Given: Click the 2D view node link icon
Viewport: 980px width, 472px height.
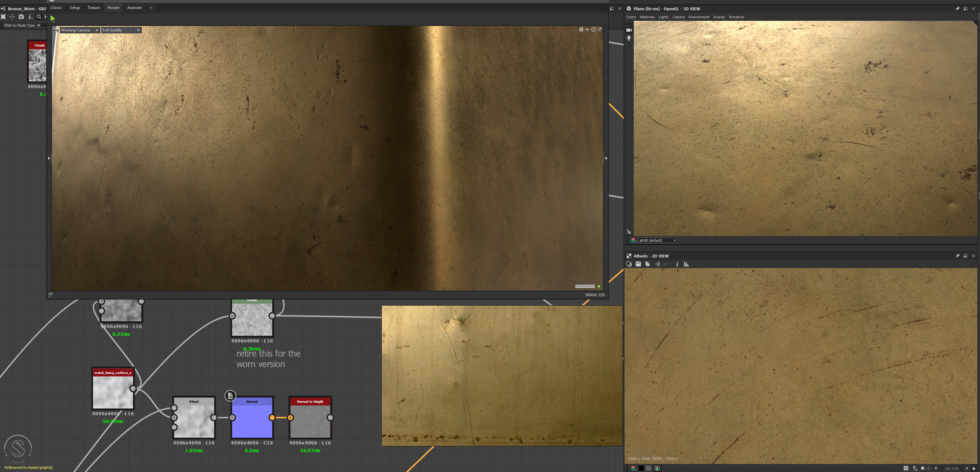Looking at the screenshot, I should [657, 264].
